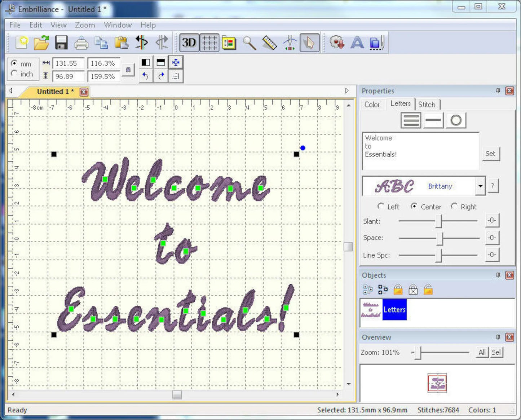Select Left text alignment
This screenshot has width=521, height=420.
pos(381,206)
